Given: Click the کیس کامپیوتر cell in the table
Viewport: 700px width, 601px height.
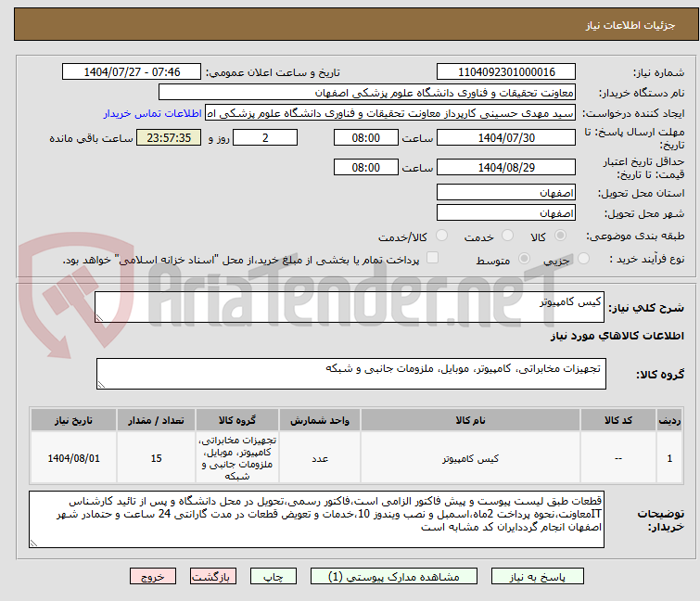Looking at the screenshot, I should 471,458.
